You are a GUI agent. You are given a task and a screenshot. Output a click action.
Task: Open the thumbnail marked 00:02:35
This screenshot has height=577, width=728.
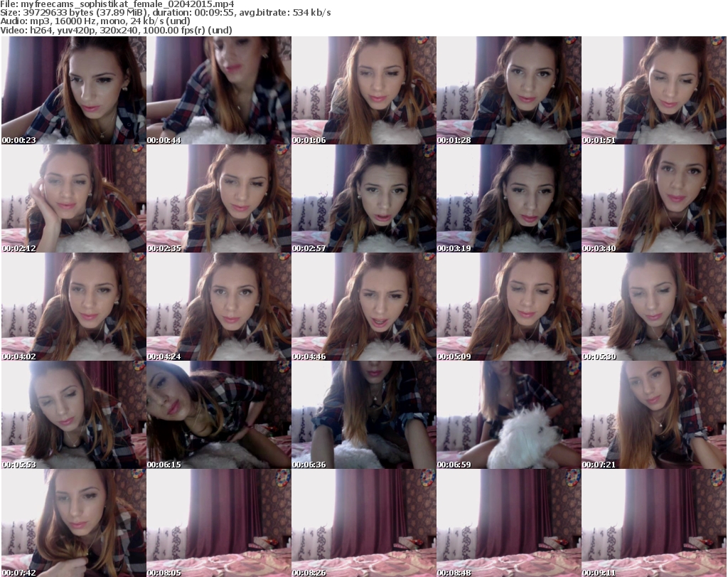pyautogui.click(x=219, y=198)
